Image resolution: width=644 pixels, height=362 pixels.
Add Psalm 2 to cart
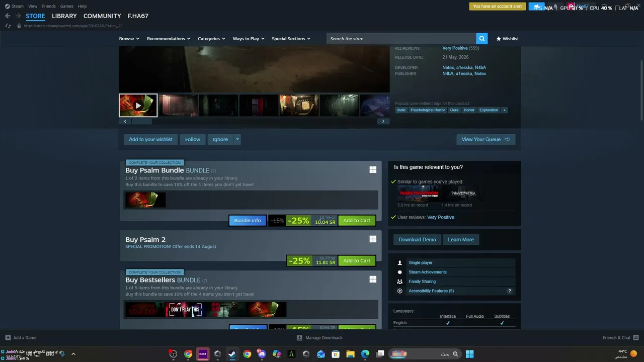[357, 260]
